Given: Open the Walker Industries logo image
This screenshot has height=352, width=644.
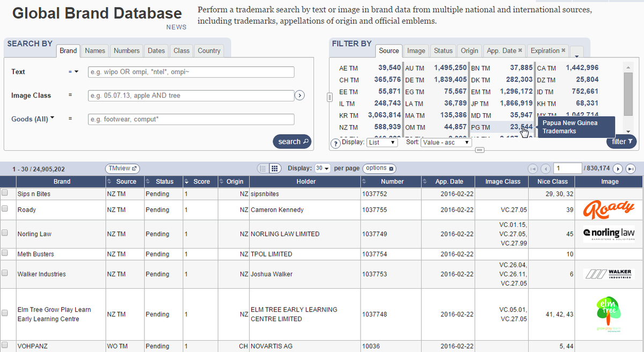Looking at the screenshot, I should point(609,274).
